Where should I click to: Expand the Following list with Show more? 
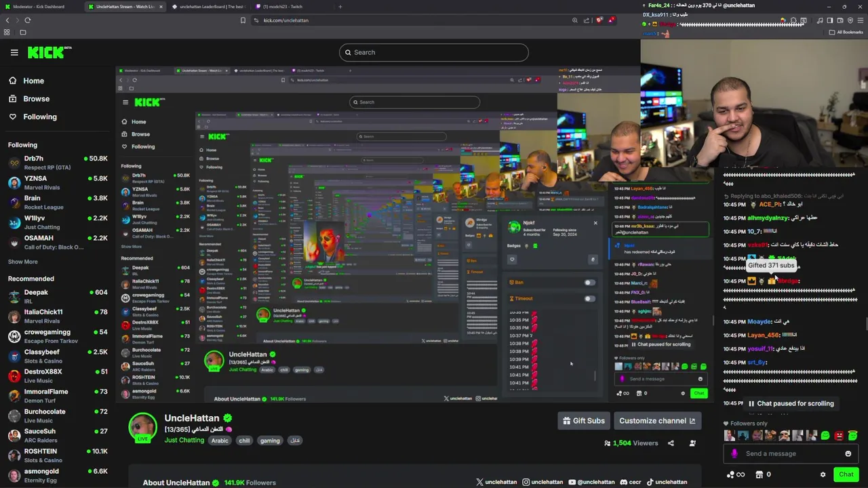click(x=22, y=262)
